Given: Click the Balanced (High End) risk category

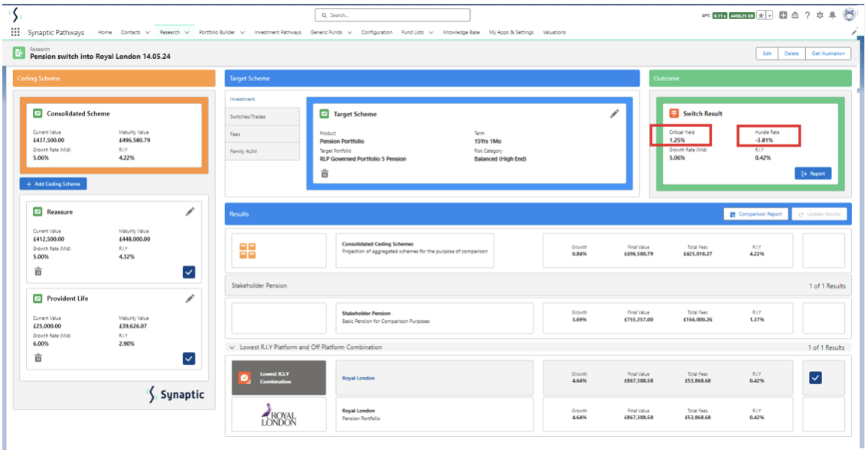Looking at the screenshot, I should tap(500, 159).
